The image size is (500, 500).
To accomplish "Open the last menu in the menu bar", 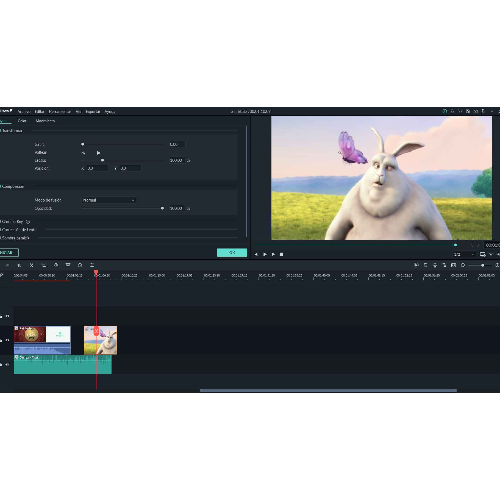I will 110,112.
